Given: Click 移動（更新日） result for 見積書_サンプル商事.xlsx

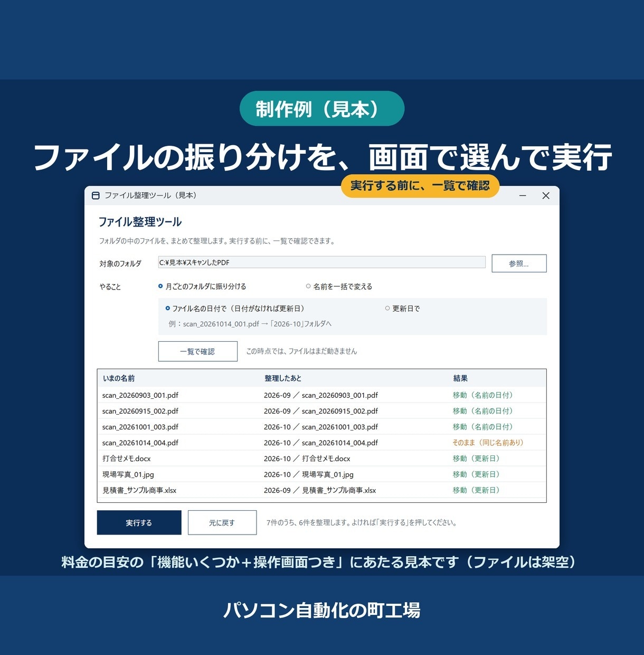Looking at the screenshot, I should coord(476,490).
